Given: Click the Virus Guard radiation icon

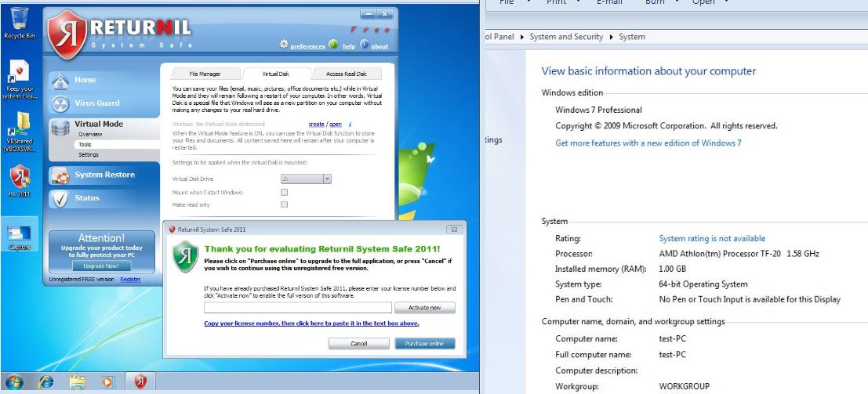Looking at the screenshot, I should click(x=60, y=103).
